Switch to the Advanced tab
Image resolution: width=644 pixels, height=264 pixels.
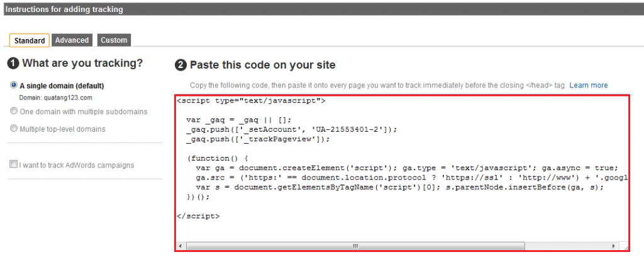(72, 40)
